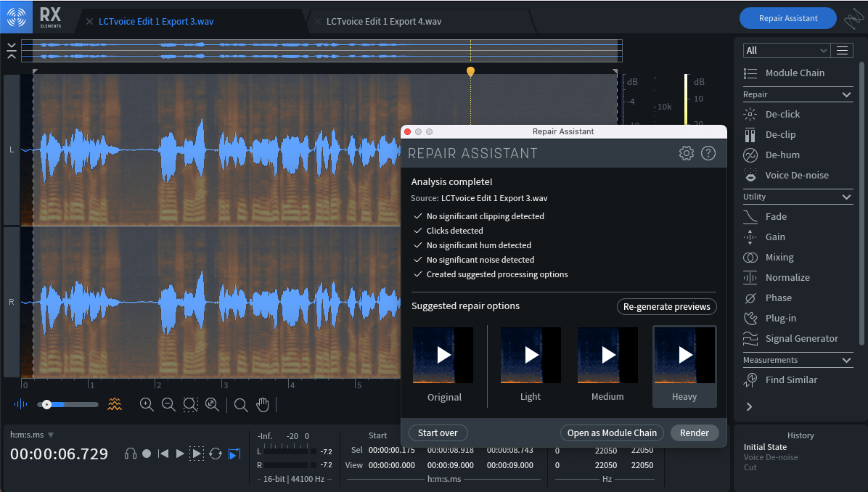Select the left channel L label
The height and width of the screenshot is (492, 868).
[x=12, y=150]
